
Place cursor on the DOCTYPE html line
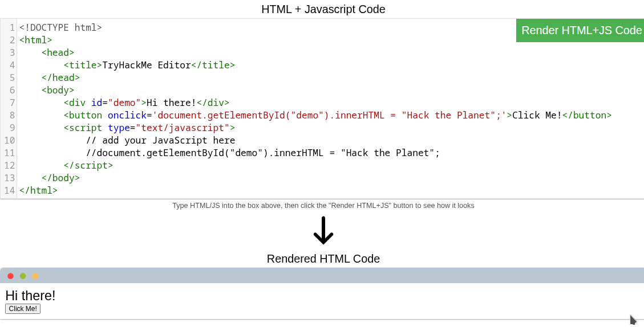[60, 27]
